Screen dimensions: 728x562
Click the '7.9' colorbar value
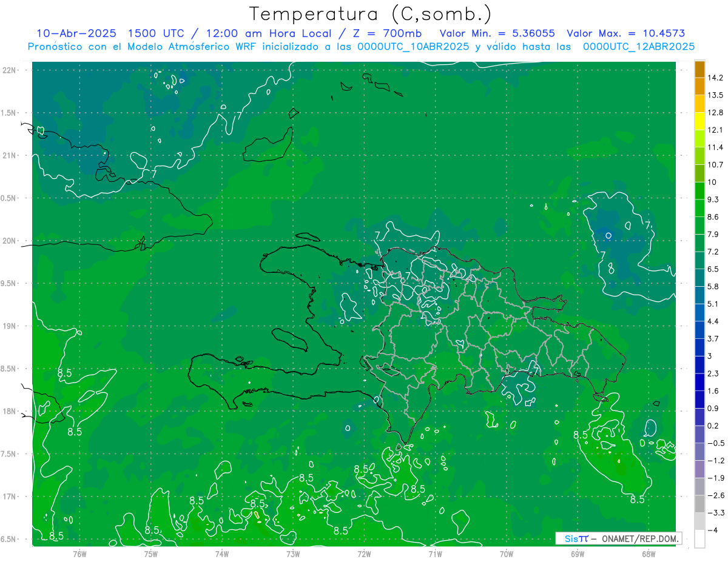click(x=713, y=234)
